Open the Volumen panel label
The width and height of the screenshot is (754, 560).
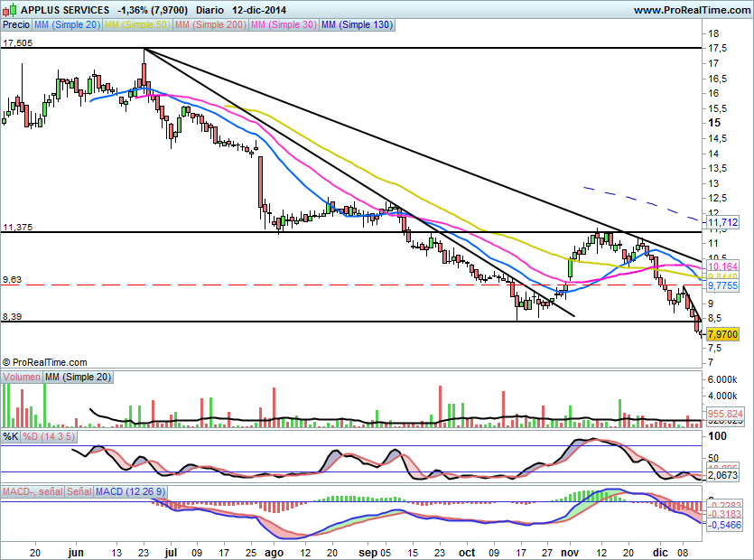pos(21,378)
